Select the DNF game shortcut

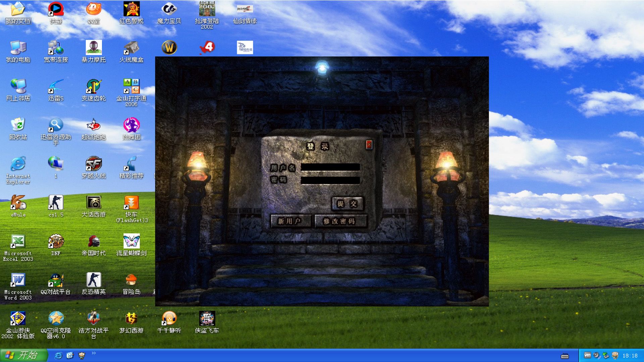coord(56,245)
